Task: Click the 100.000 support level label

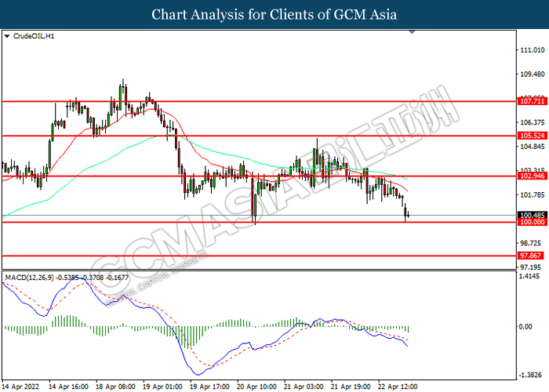Action: coord(532,222)
